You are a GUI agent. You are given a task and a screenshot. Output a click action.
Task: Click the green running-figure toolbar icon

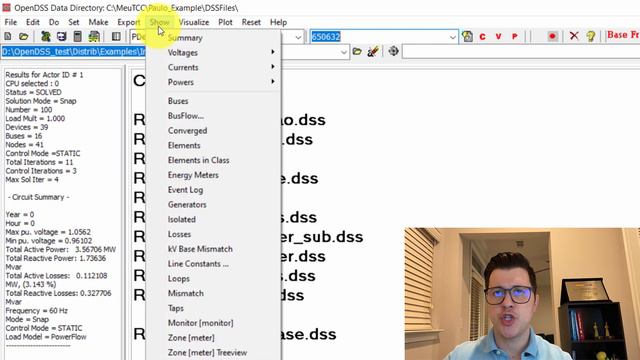[46, 37]
